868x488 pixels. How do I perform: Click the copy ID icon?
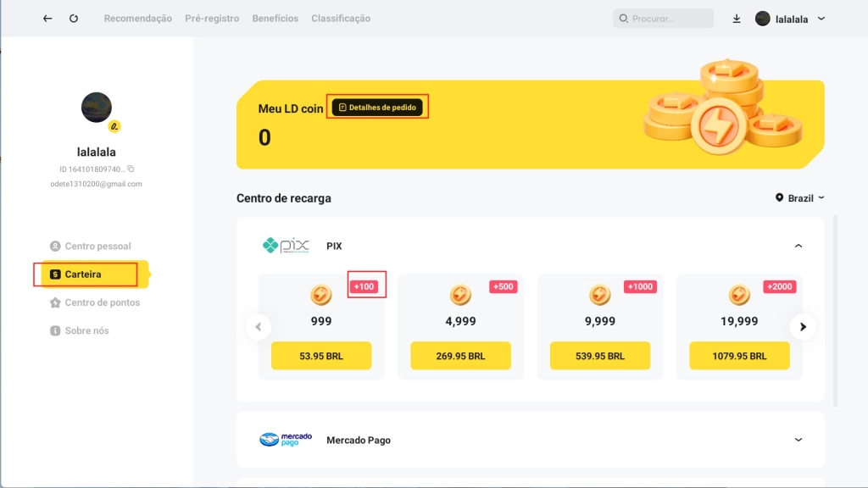(x=131, y=169)
